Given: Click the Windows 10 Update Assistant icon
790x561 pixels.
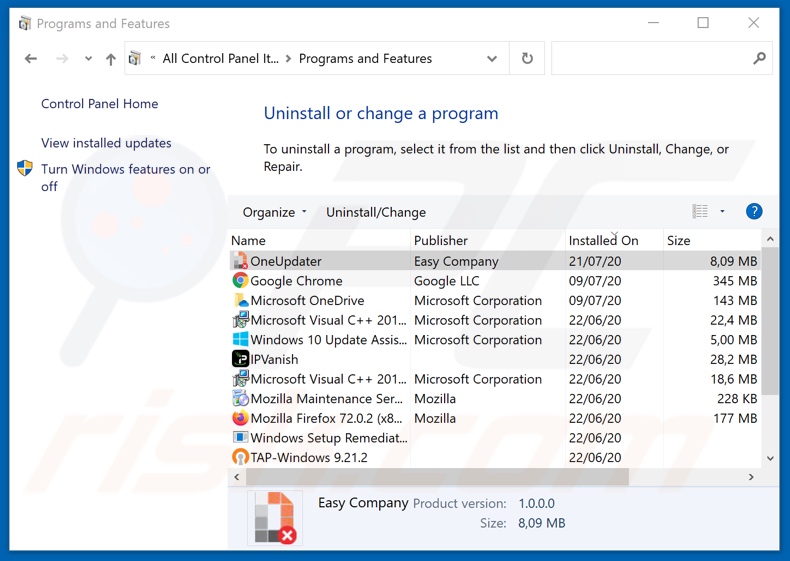Looking at the screenshot, I should [240, 340].
